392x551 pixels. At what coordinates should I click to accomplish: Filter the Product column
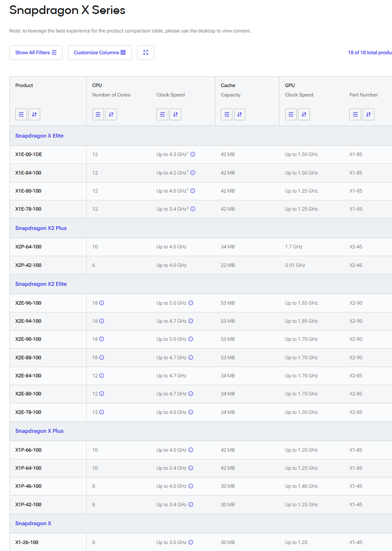(x=21, y=114)
